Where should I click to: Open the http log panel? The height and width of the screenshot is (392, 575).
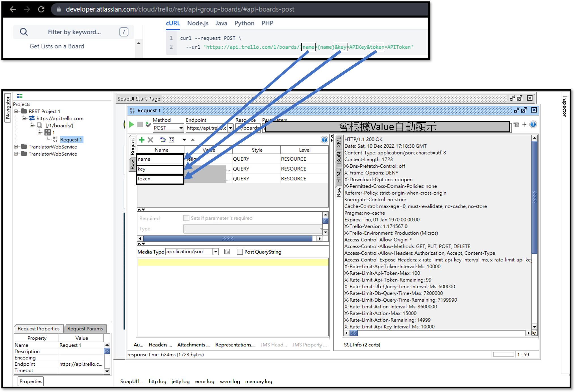[x=157, y=381]
